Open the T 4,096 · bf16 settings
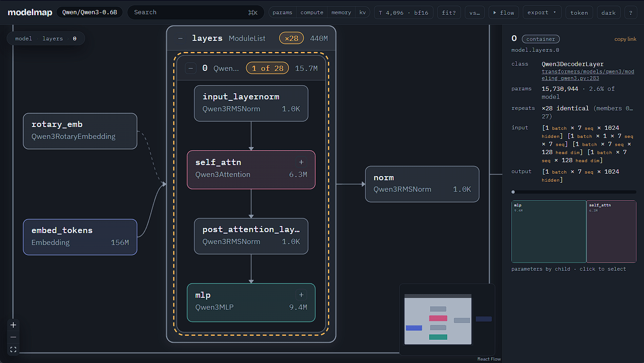 coord(404,13)
